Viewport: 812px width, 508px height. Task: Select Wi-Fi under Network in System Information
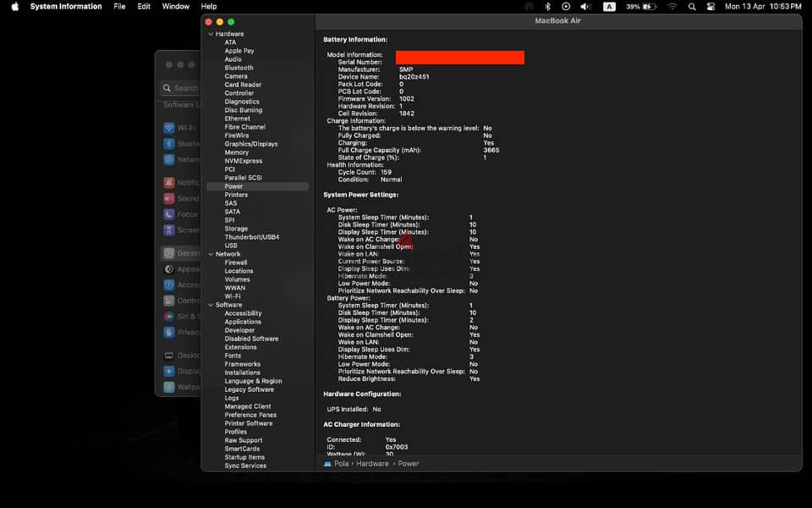click(x=233, y=296)
